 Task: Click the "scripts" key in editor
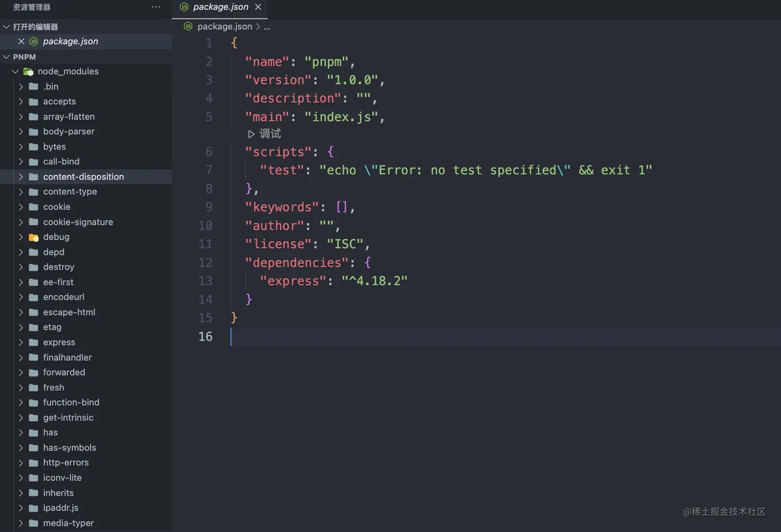pos(278,152)
